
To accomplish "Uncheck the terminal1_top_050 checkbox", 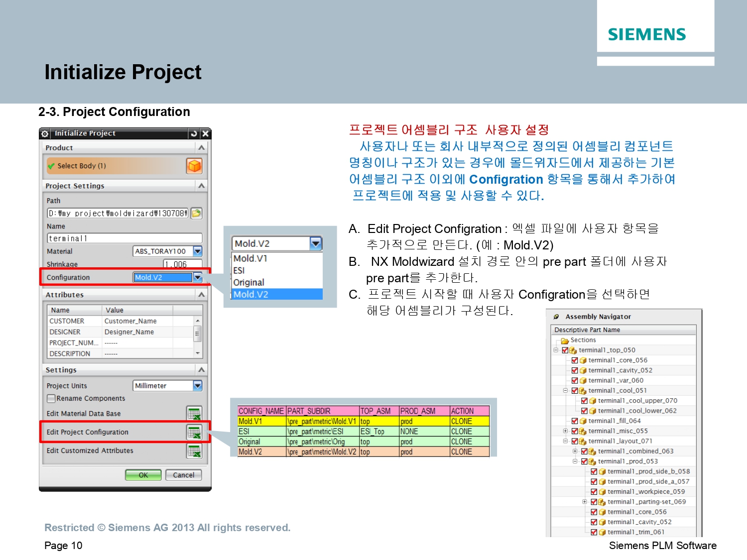I will pos(565,350).
